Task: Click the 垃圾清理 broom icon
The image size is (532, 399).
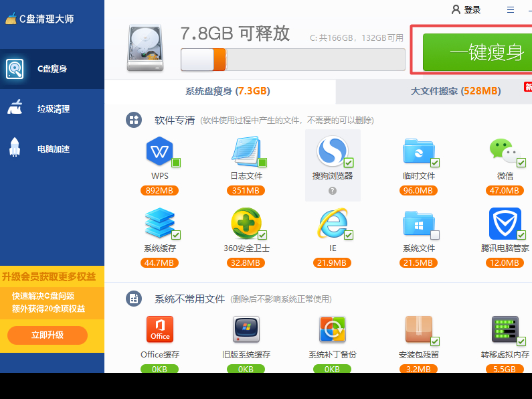Action: click(x=15, y=107)
